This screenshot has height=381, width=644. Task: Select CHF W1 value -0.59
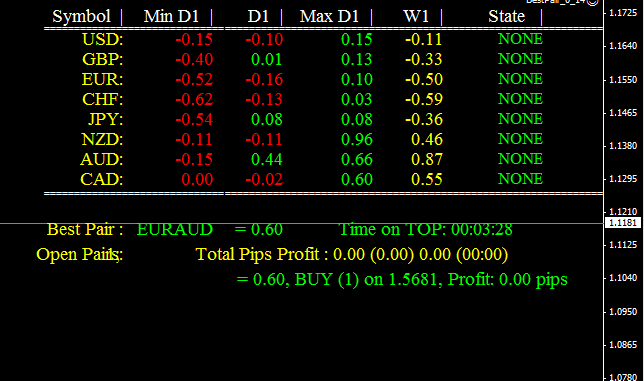point(424,99)
